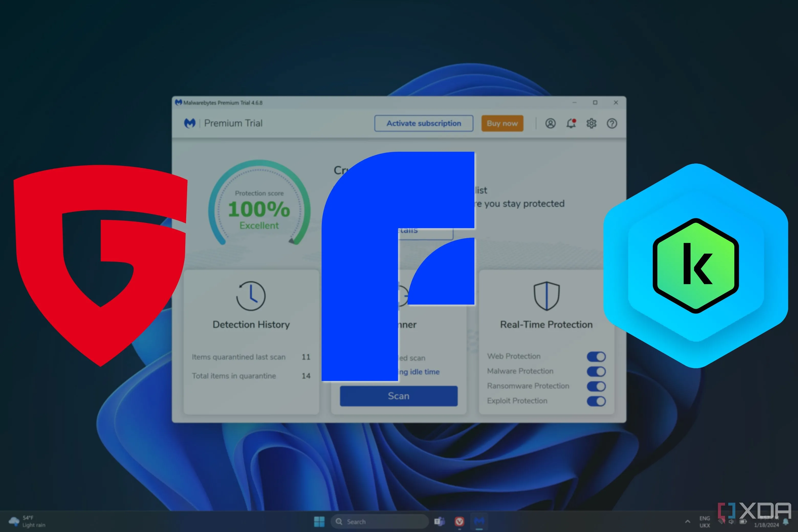Click the taskbar Search box
Screen dimensions: 798x532
[x=380, y=522]
